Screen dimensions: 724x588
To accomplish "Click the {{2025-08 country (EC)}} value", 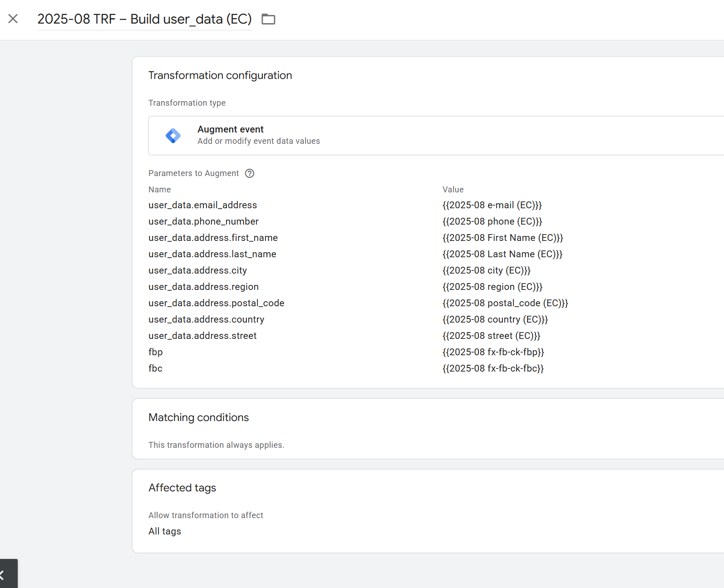I will (x=495, y=319).
